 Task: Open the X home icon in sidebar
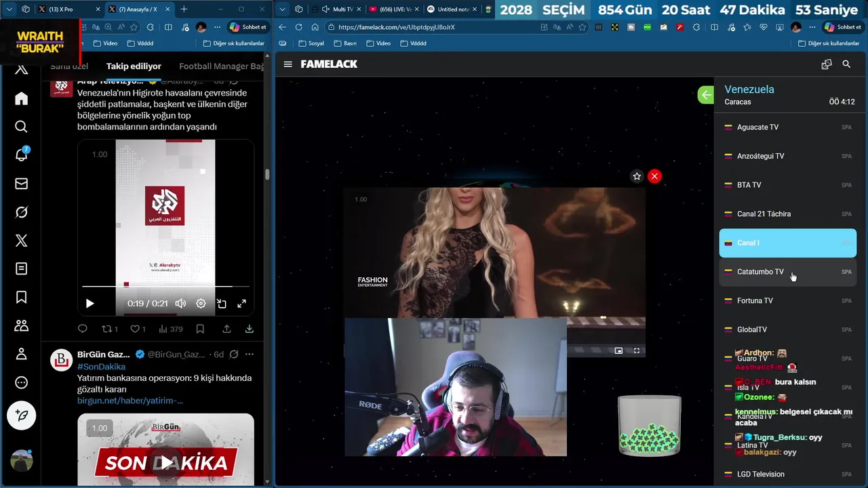coord(21,98)
